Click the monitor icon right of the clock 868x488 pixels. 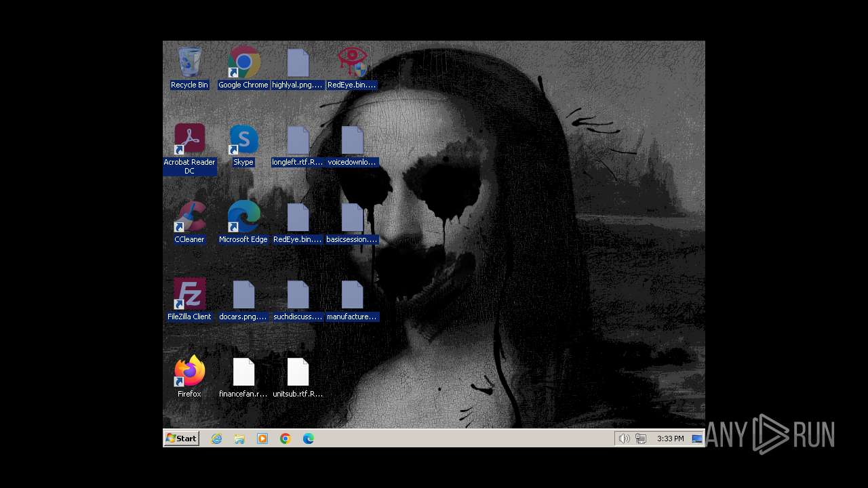(696, 439)
